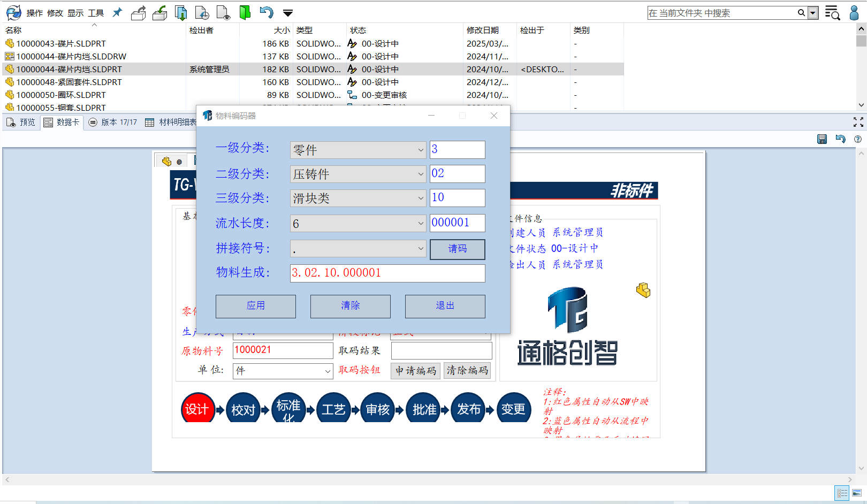867x504 pixels.
Task: Click the blue user account icon
Action: click(854, 13)
